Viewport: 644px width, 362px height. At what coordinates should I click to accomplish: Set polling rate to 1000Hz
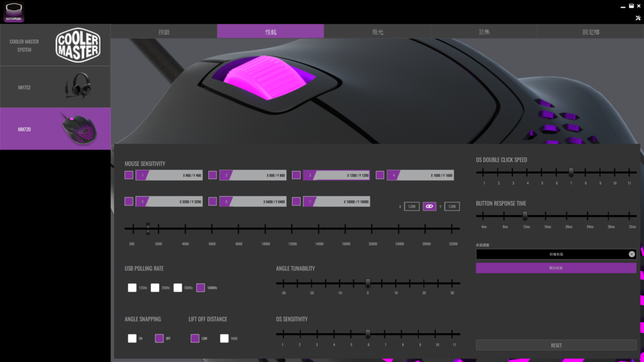point(201,288)
